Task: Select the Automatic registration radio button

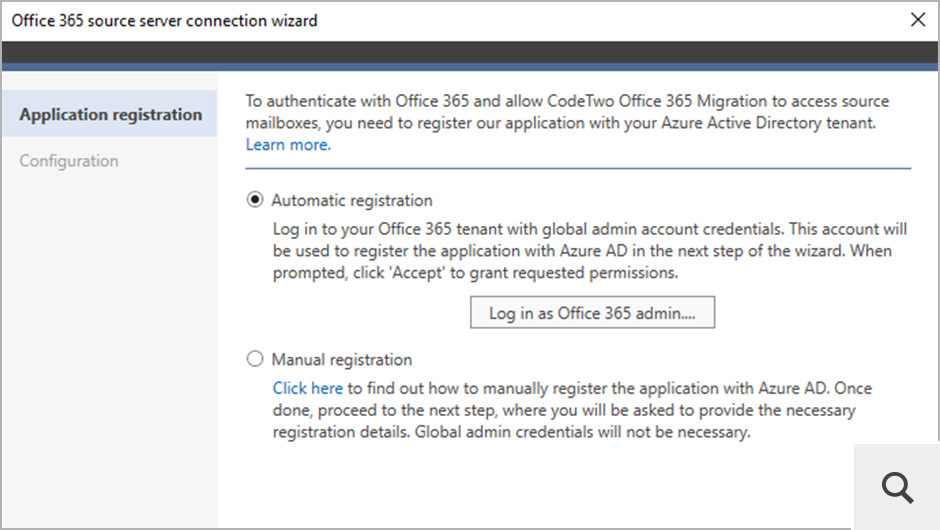Action: point(255,200)
